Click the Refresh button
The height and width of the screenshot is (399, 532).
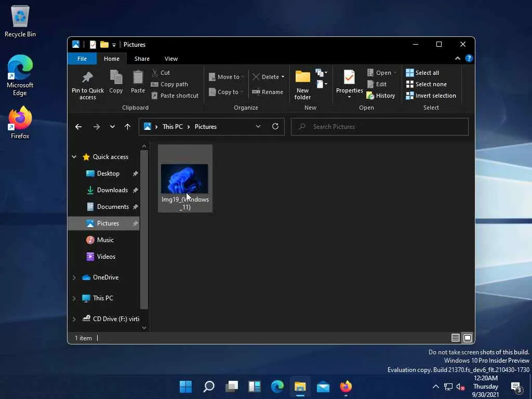275,127
